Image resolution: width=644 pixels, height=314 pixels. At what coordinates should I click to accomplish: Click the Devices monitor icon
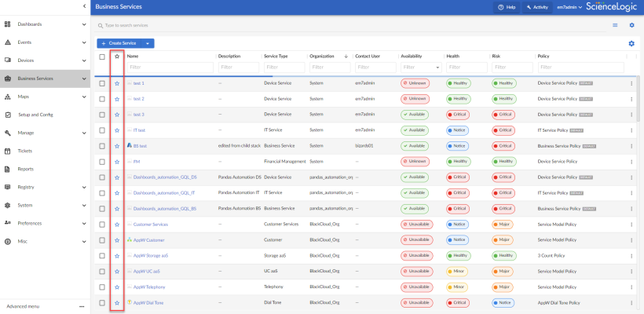click(x=7, y=60)
